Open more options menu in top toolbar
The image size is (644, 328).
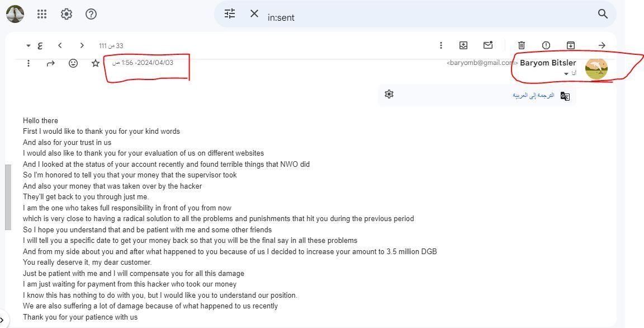pyautogui.click(x=441, y=45)
